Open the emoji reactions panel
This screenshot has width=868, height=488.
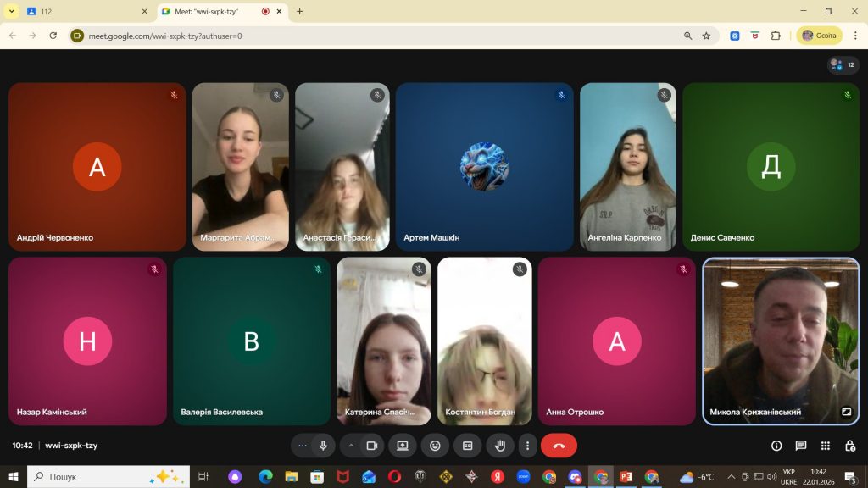click(435, 446)
